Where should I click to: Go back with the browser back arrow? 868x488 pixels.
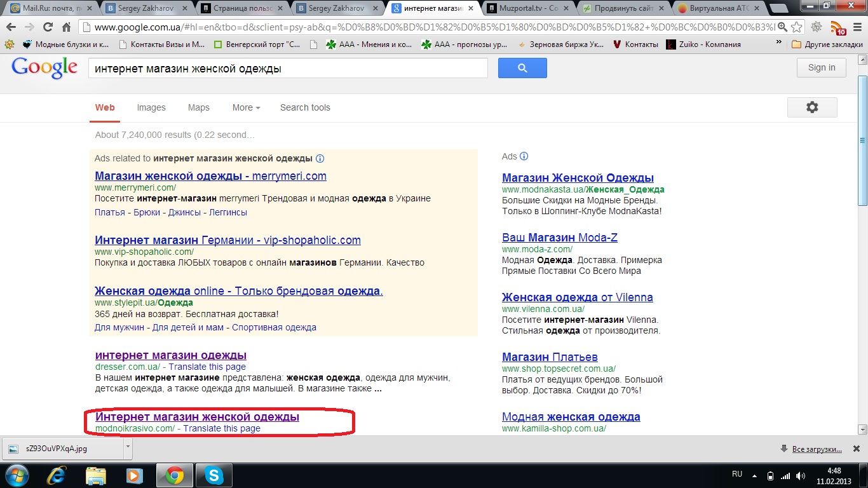click(11, 27)
